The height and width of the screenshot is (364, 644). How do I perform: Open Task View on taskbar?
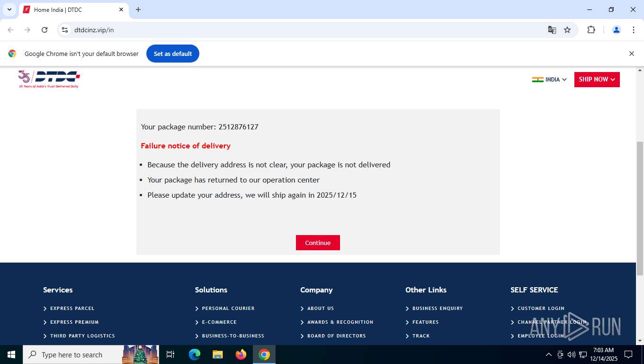170,355
